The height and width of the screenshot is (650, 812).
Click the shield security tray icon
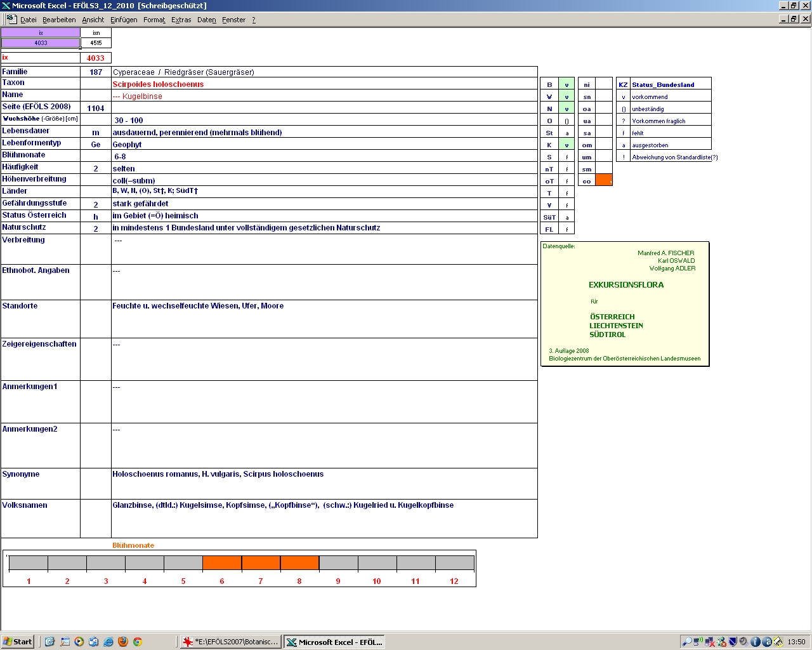pos(733,642)
